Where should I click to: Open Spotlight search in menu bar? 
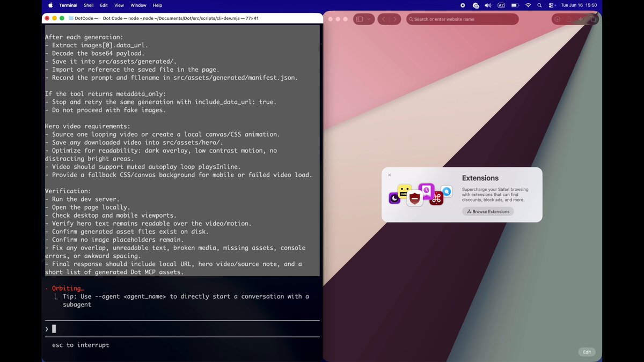point(539,5)
